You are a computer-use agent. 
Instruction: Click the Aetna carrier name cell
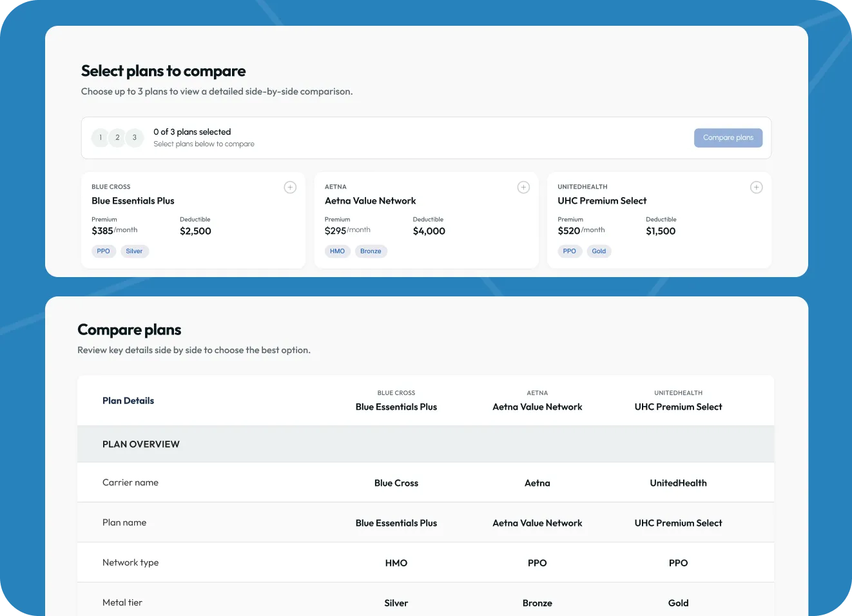tap(537, 483)
